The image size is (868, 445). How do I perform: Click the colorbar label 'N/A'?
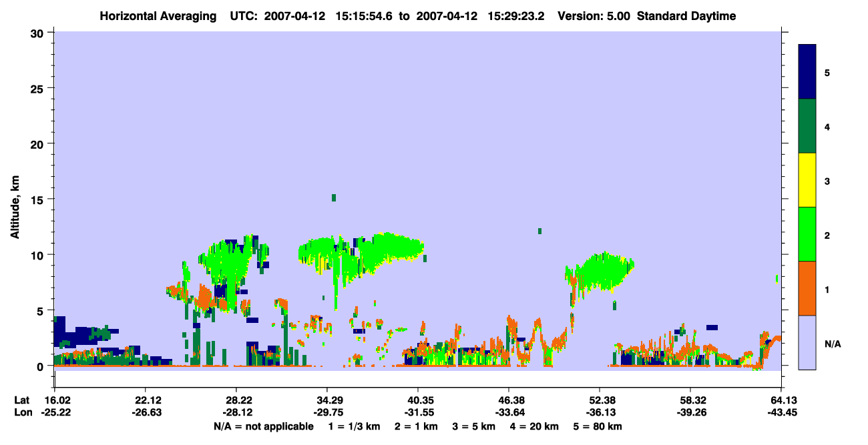pos(833,344)
